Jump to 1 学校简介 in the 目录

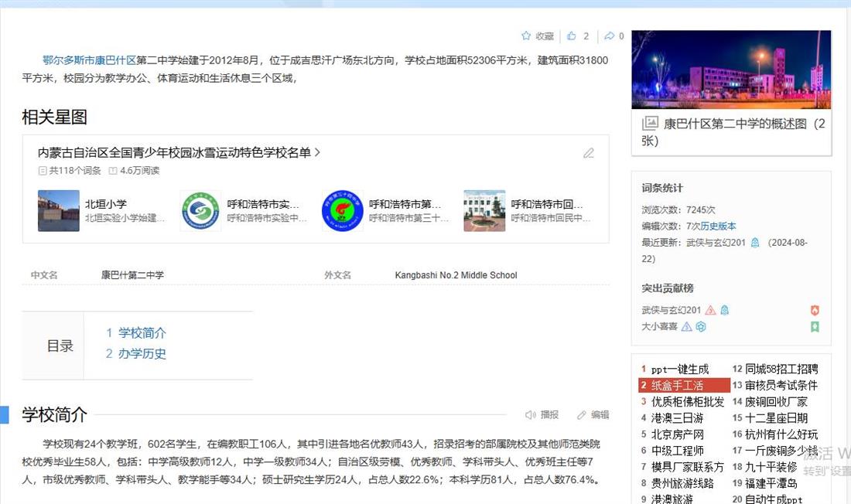[x=136, y=332]
